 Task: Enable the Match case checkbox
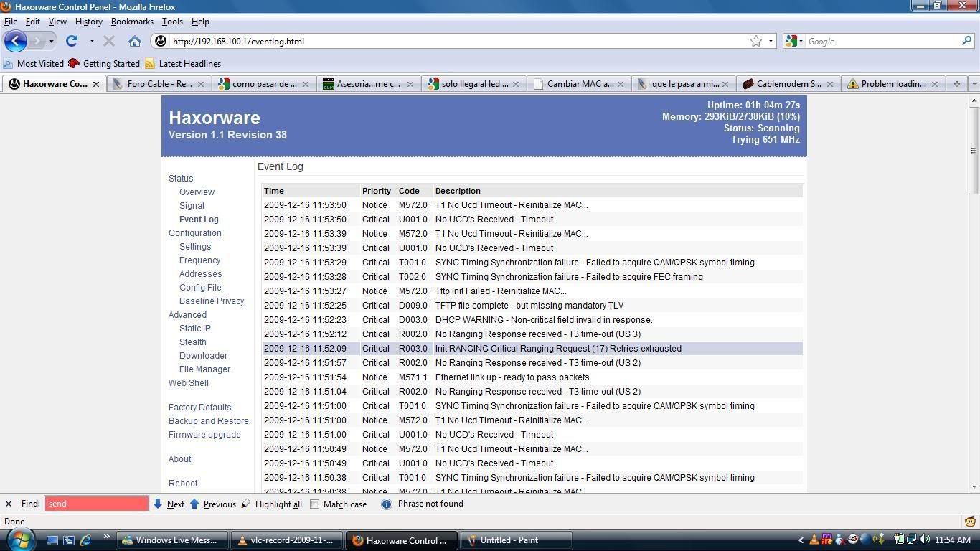[314, 504]
